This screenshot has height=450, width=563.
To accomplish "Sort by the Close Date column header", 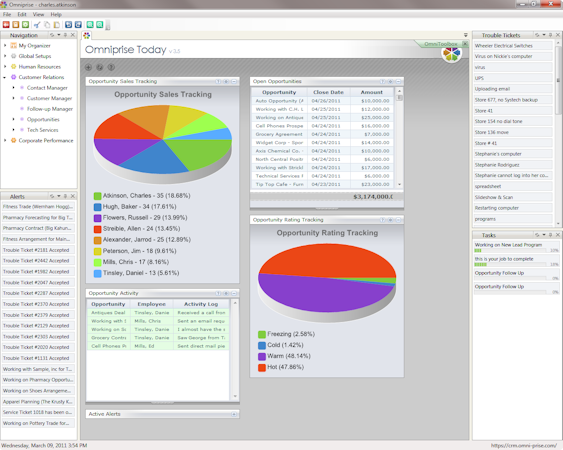I will point(328,92).
